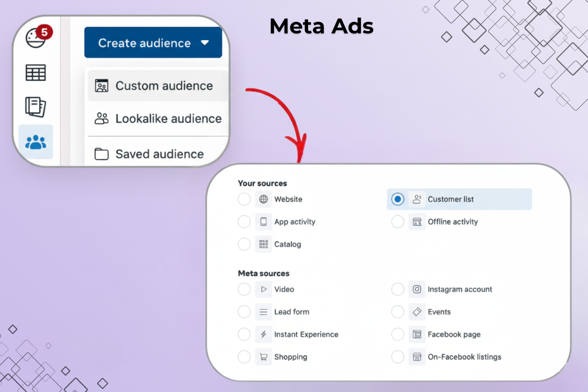Select the Catalog radio button

tap(244, 245)
